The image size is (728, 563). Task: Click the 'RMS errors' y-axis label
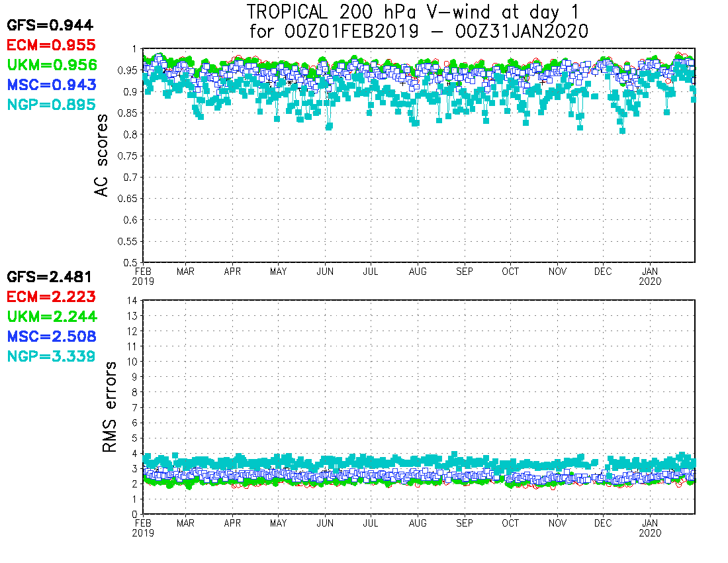[x=110, y=407]
